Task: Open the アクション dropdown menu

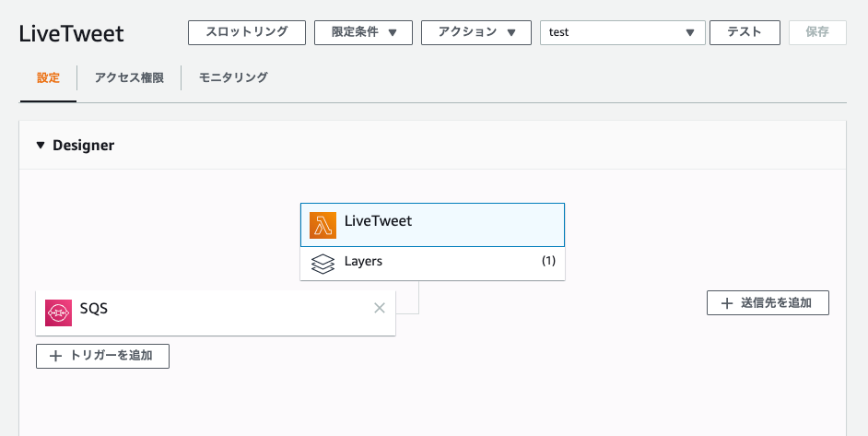Action: (x=476, y=32)
